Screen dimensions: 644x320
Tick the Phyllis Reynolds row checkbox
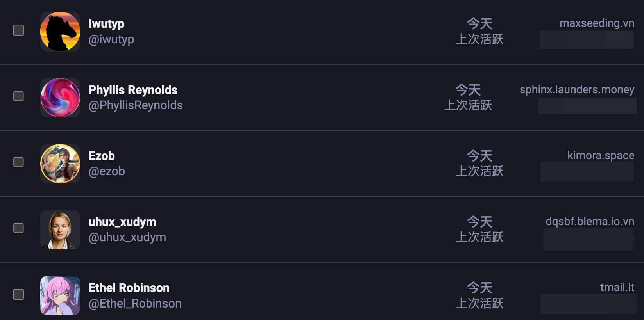[18, 96]
